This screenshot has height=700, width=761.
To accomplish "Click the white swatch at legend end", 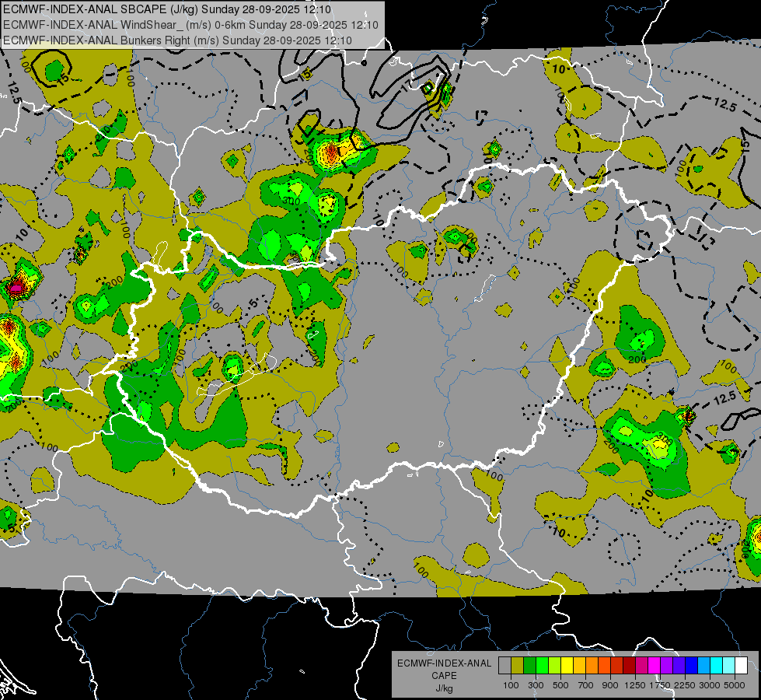I will (741, 666).
